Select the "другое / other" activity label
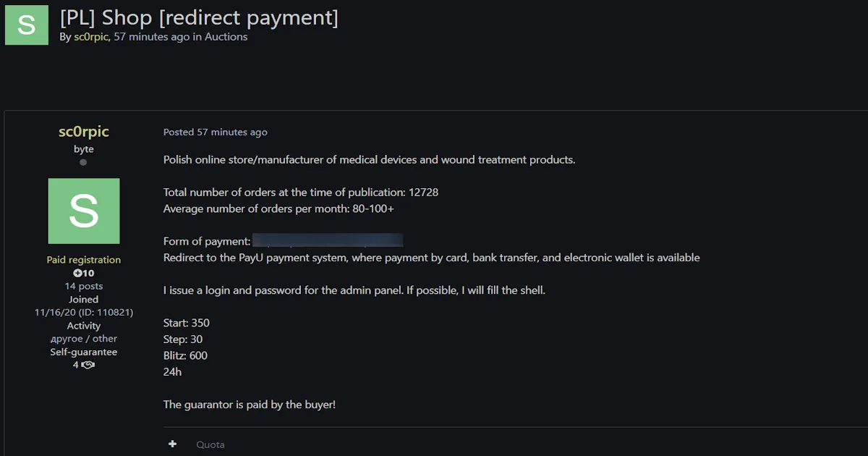 (84, 339)
